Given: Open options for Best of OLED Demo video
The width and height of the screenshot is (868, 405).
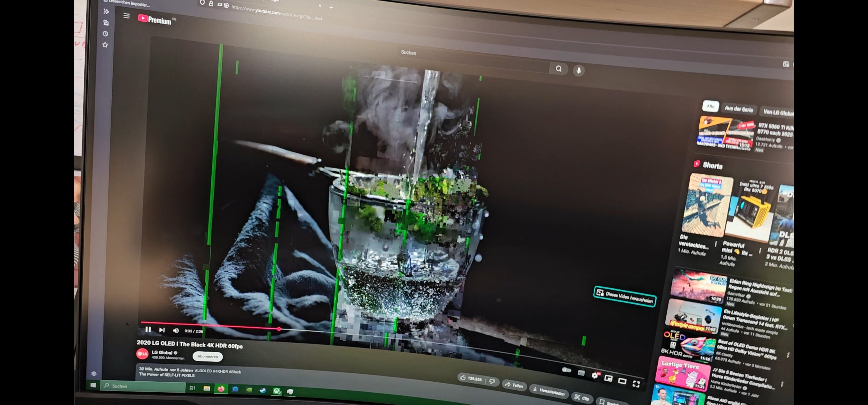Looking at the screenshot, I should pos(788,355).
